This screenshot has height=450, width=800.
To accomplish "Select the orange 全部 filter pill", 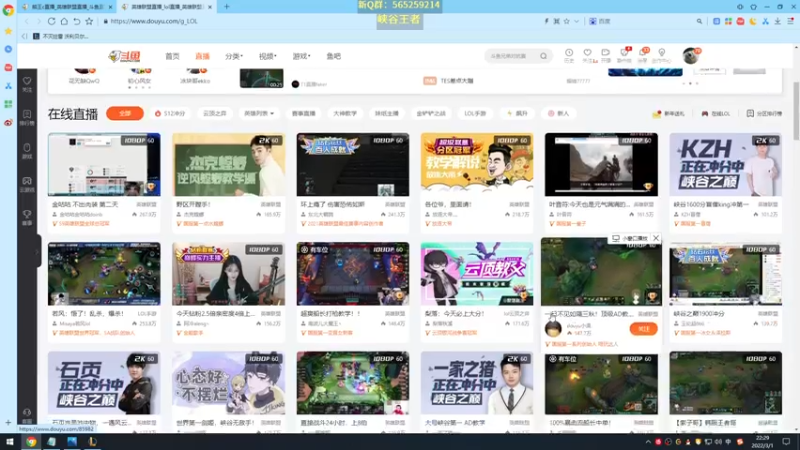I will pyautogui.click(x=125, y=113).
